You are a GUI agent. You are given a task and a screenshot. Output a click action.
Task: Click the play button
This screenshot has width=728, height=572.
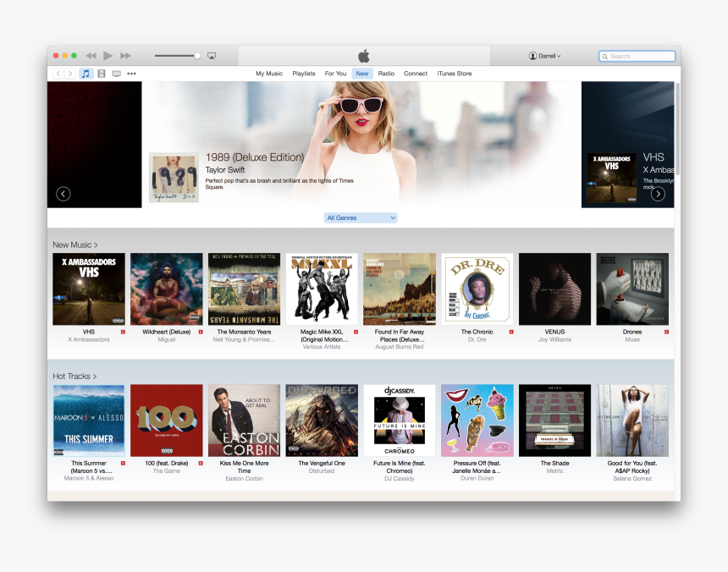pos(108,56)
